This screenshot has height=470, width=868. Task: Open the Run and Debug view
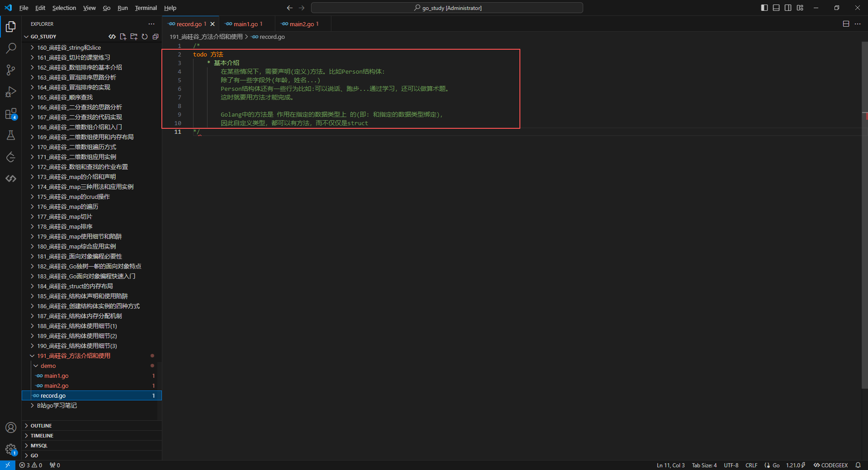pyautogui.click(x=11, y=92)
